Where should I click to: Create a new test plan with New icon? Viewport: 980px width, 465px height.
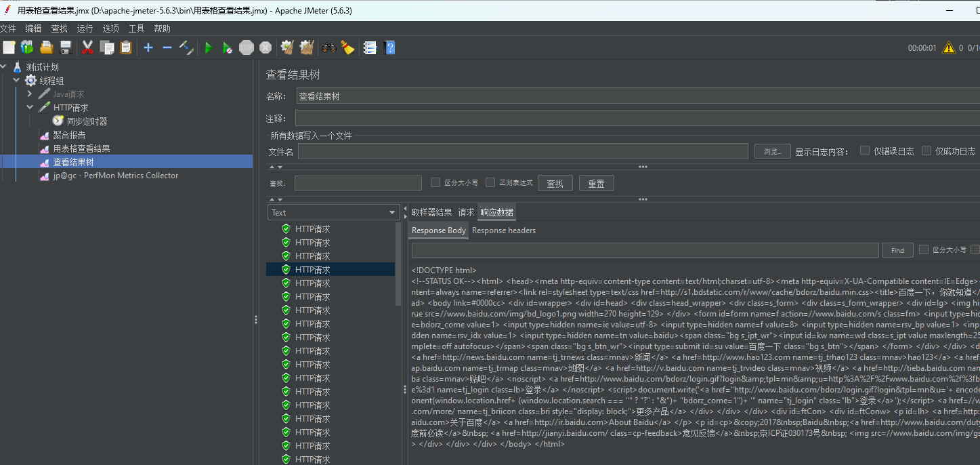(x=9, y=47)
